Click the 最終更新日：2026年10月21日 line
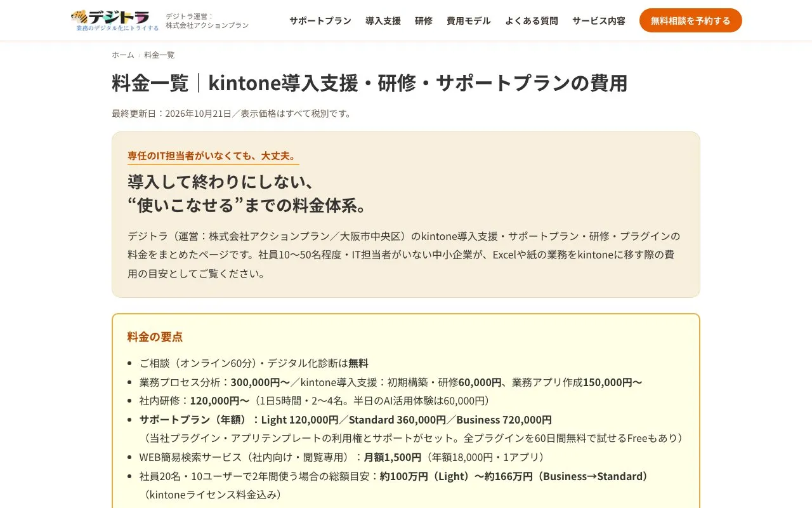Image resolution: width=812 pixels, height=508 pixels. tap(232, 113)
